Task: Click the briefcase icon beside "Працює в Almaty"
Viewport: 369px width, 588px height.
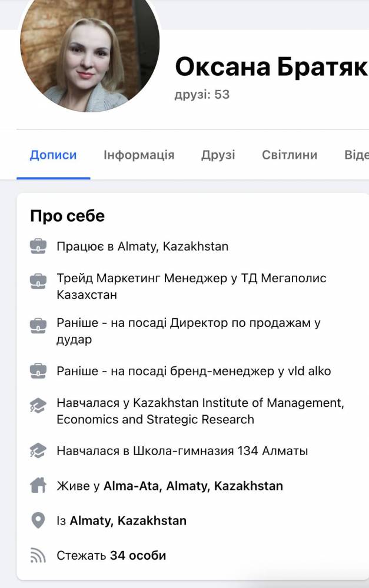Action: pos(38,246)
